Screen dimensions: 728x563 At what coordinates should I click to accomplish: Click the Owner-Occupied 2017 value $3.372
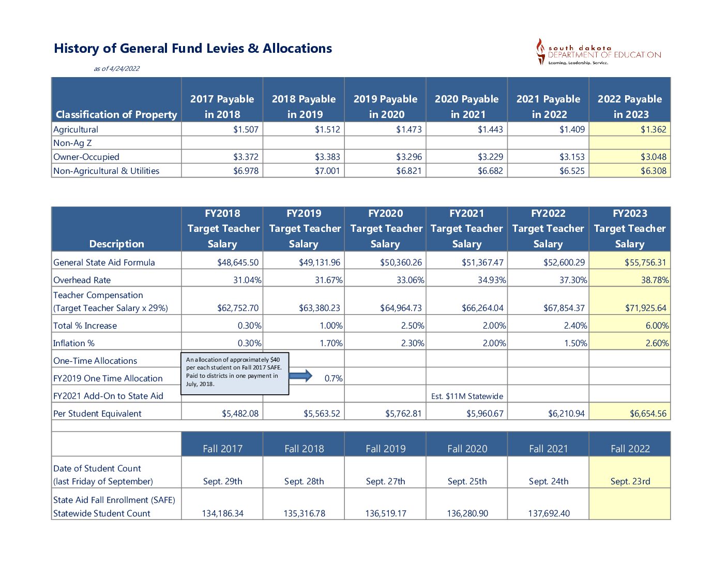(x=246, y=157)
